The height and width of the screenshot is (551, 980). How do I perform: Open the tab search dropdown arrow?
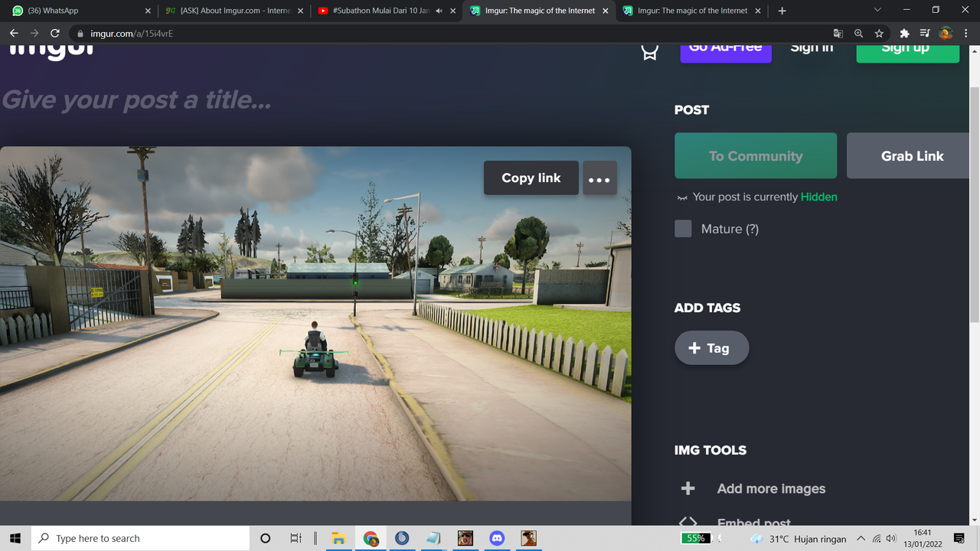[877, 11]
